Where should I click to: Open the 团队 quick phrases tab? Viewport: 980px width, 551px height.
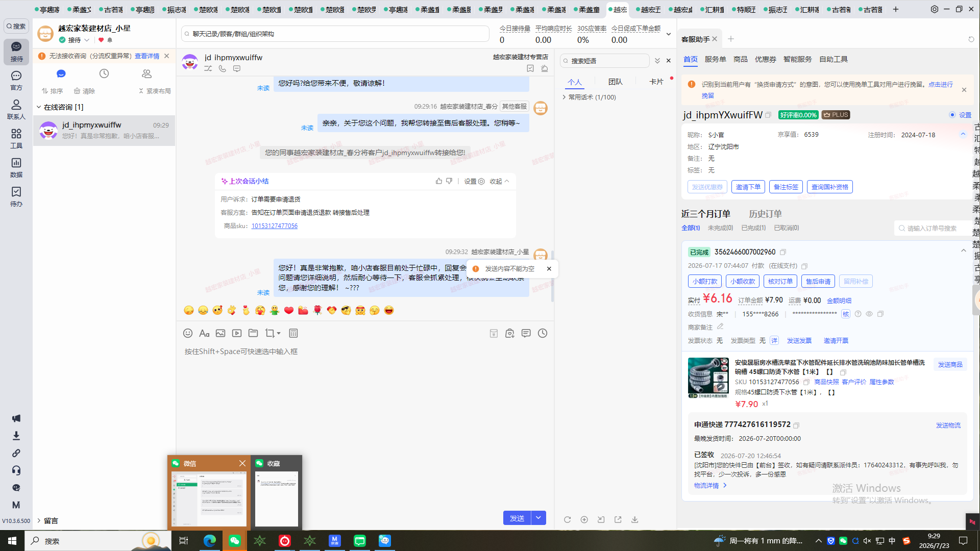pos(616,82)
